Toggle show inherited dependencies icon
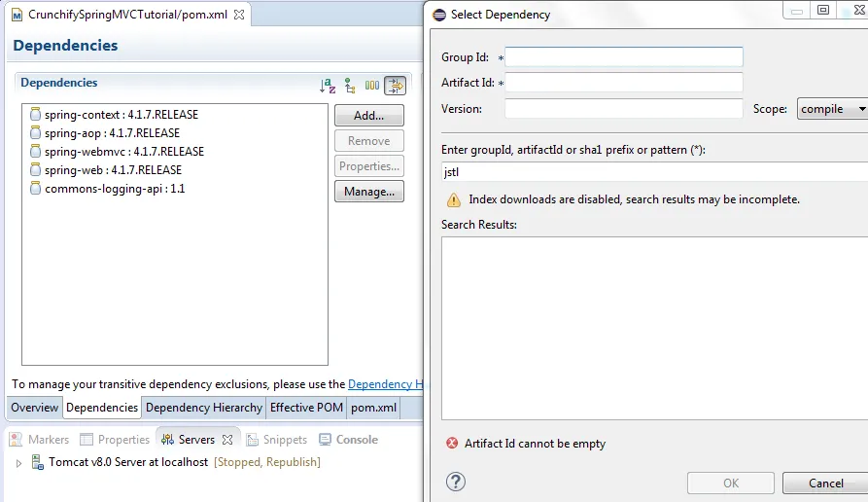 click(350, 86)
